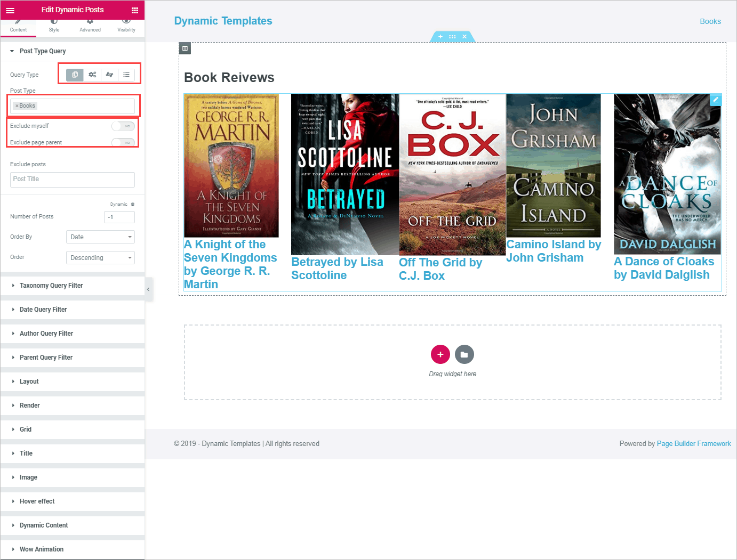The height and width of the screenshot is (560, 737).
Task: Open the hamburger menu in panel header
Action: coord(10,10)
